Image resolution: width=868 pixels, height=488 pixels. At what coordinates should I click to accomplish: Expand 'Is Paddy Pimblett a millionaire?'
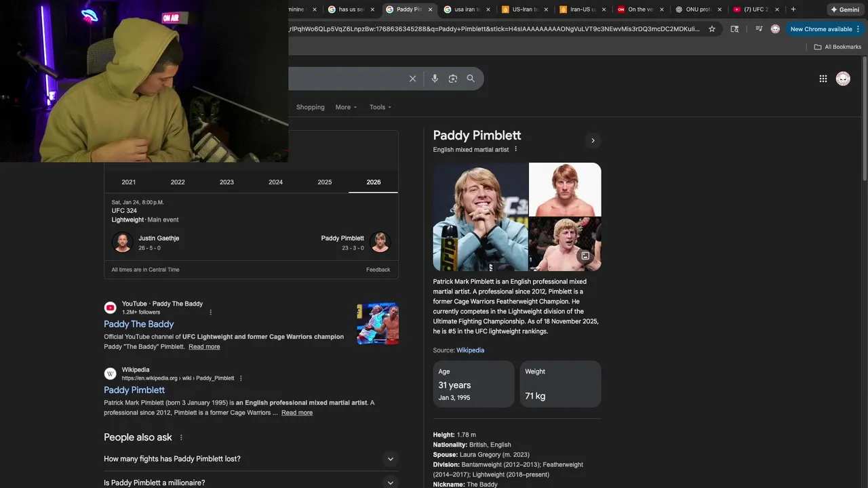[251, 482]
